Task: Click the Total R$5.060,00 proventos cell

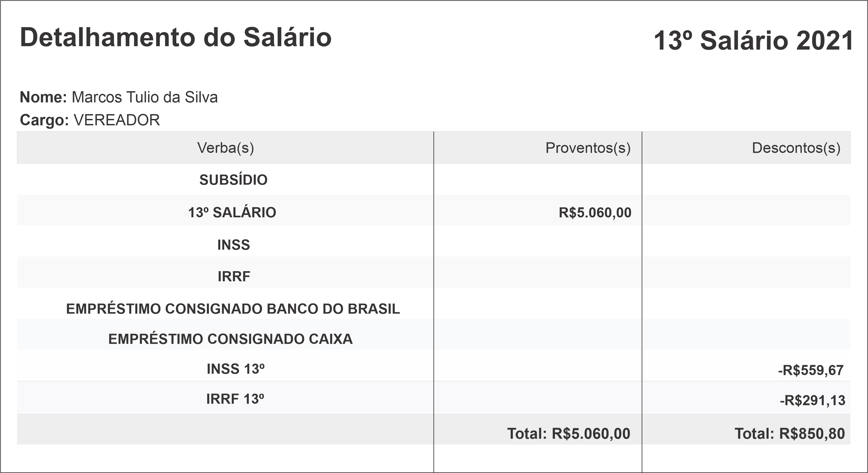Action: pyautogui.click(x=569, y=434)
